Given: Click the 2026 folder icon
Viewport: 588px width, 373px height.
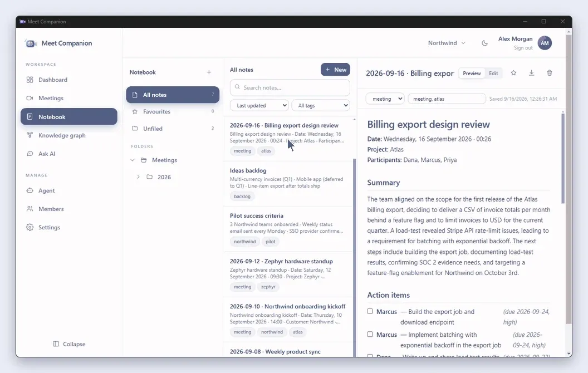Looking at the screenshot, I should tap(150, 177).
